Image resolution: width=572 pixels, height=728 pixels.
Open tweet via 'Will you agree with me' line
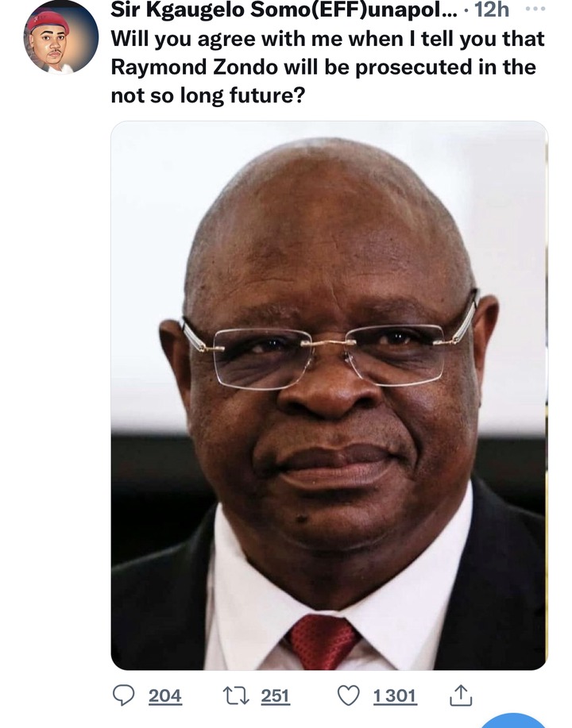pos(327,39)
